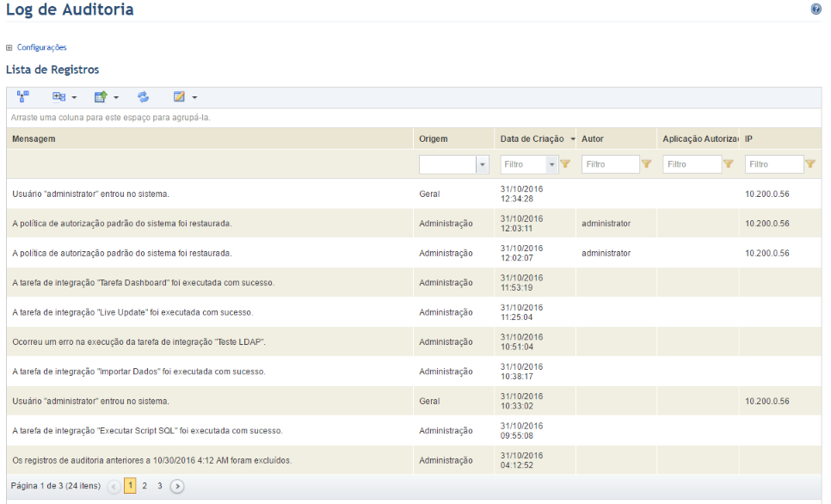Click IP 10.200.0.56 in the 10:33:02 row
This screenshot has height=504, width=831.
tap(766, 402)
